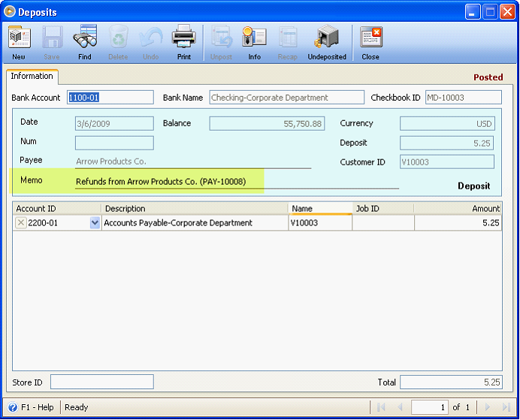Screen dimensions: 520x420
Task: Minimize the Deposits window
Action: point(473,12)
